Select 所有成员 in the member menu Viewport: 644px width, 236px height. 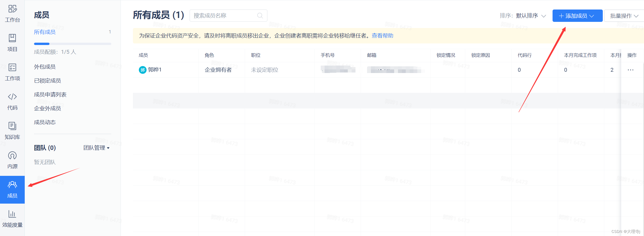(45, 32)
